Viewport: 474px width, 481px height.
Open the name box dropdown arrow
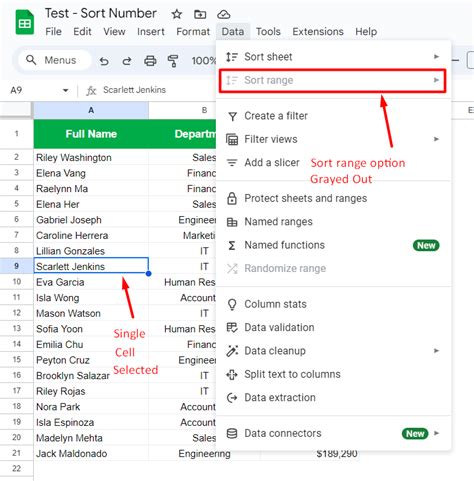(x=66, y=90)
